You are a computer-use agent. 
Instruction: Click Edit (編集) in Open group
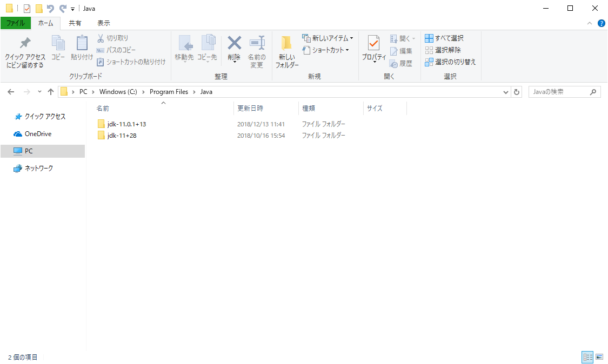(x=402, y=51)
